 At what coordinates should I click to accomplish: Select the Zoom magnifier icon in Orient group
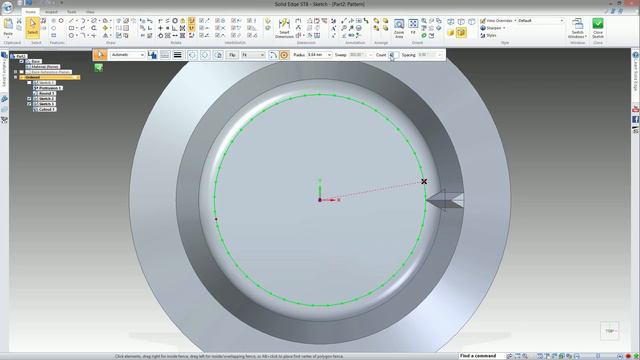click(x=424, y=20)
